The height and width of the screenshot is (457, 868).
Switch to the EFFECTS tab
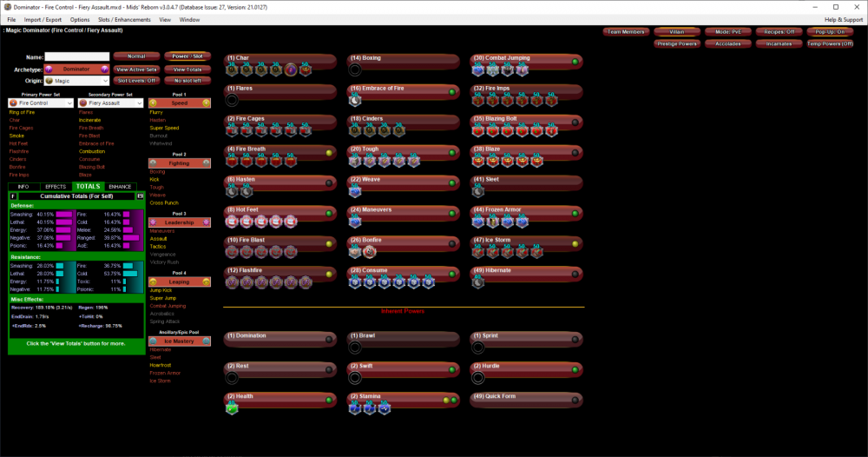click(56, 186)
